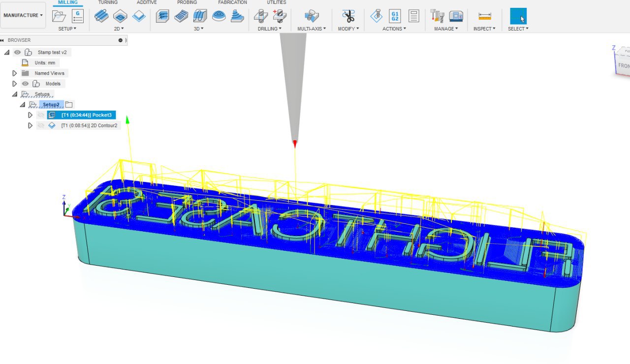This screenshot has height=364, width=630.
Task: Select the stepped terrain 3D toolpath tool
Action: pos(237,16)
